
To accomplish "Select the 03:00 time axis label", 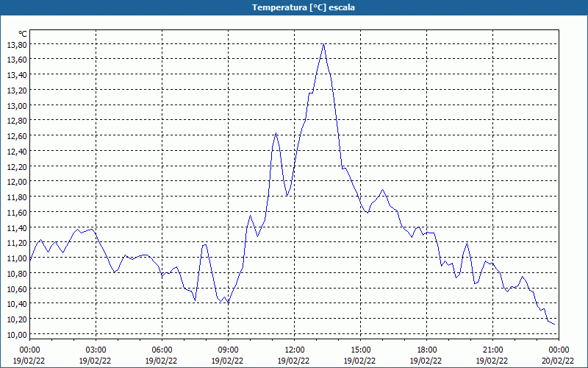I will [x=96, y=350].
